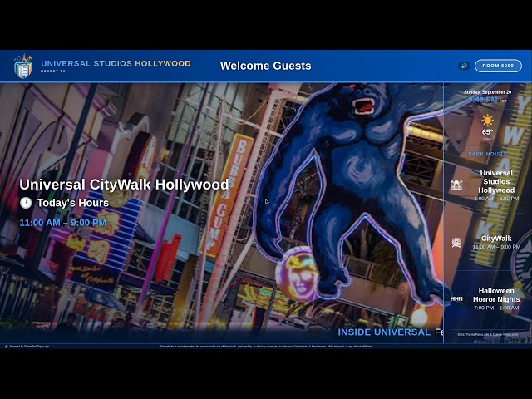Screen dimensions: 532x399
Task: Click the Sunday, September 20 date text
Action: [x=487, y=92]
